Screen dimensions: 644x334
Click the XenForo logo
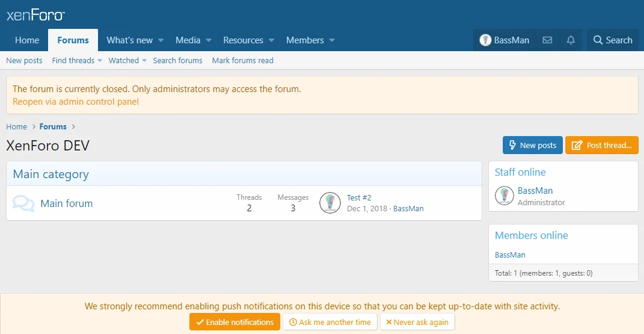coord(35,15)
